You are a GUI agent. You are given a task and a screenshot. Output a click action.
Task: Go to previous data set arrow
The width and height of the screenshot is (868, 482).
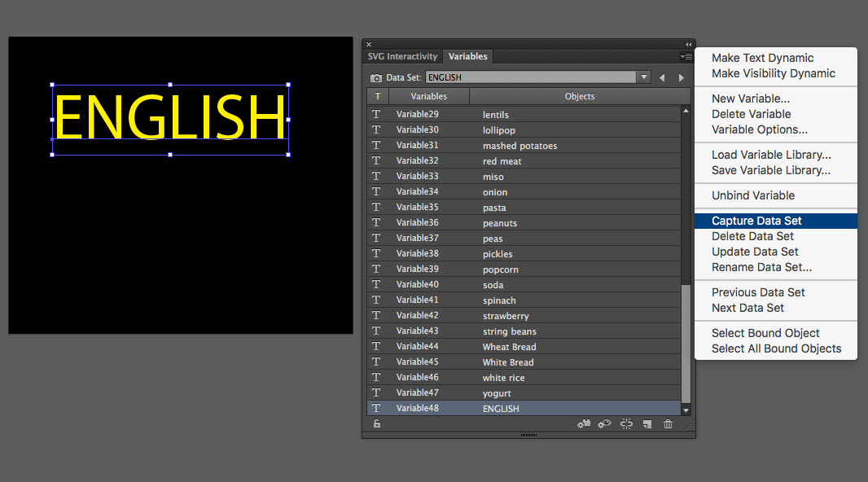pyautogui.click(x=662, y=78)
